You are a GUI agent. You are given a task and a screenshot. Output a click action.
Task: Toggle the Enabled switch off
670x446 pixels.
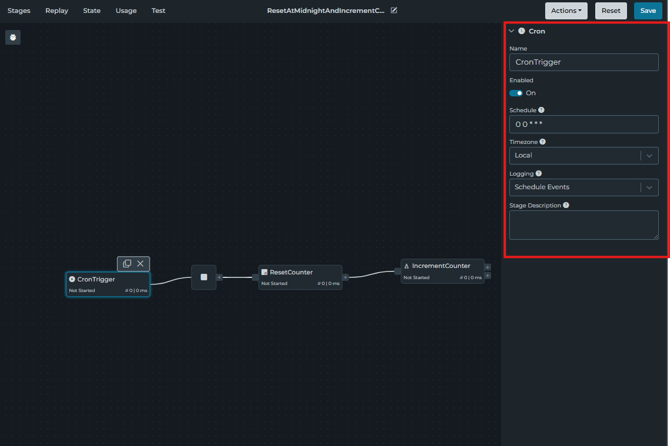click(x=516, y=93)
